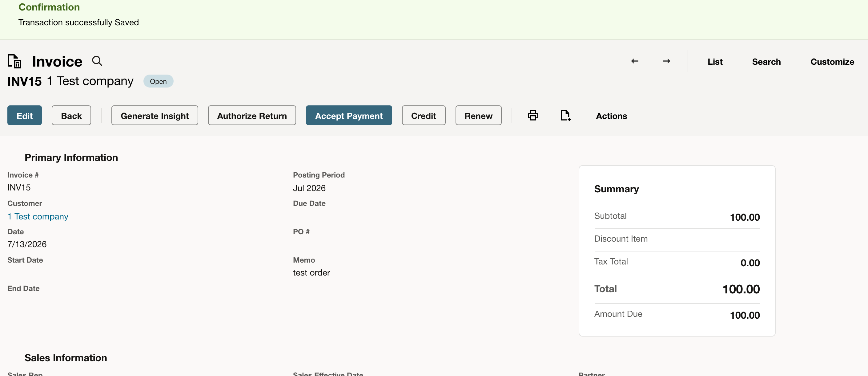Viewport: 868px width, 376px height.
Task: Open the Search page link
Action: [766, 61]
